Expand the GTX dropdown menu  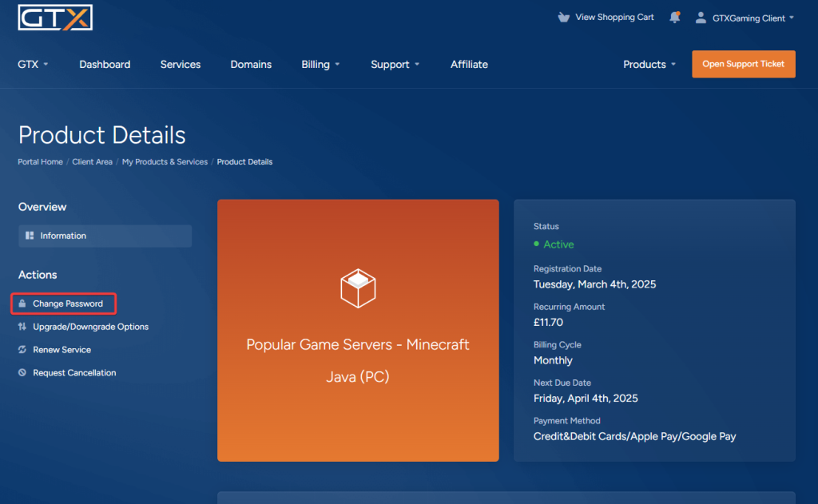point(33,64)
